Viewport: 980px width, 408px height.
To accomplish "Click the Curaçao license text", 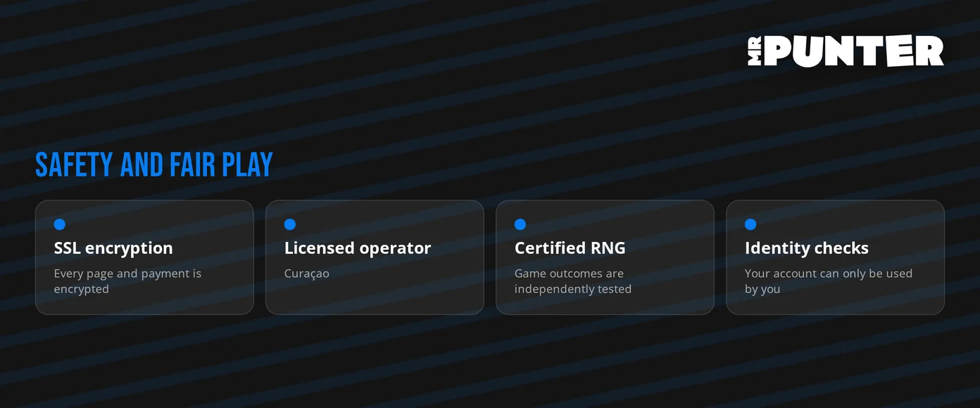I will (307, 274).
